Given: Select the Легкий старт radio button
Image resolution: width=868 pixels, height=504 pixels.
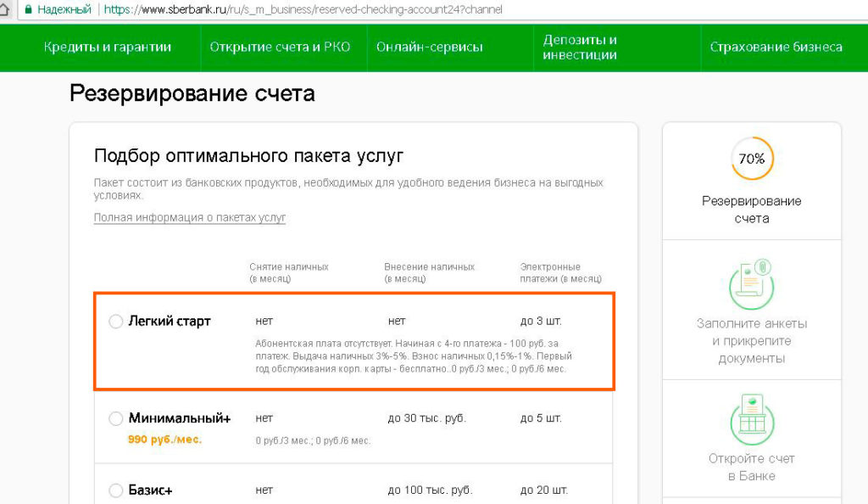Looking at the screenshot, I should tap(116, 322).
